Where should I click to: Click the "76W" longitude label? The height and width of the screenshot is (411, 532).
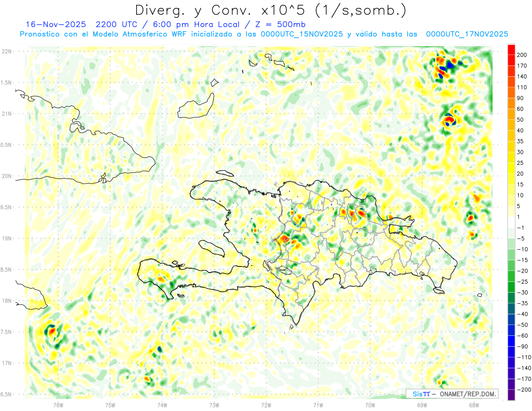(x=58, y=404)
